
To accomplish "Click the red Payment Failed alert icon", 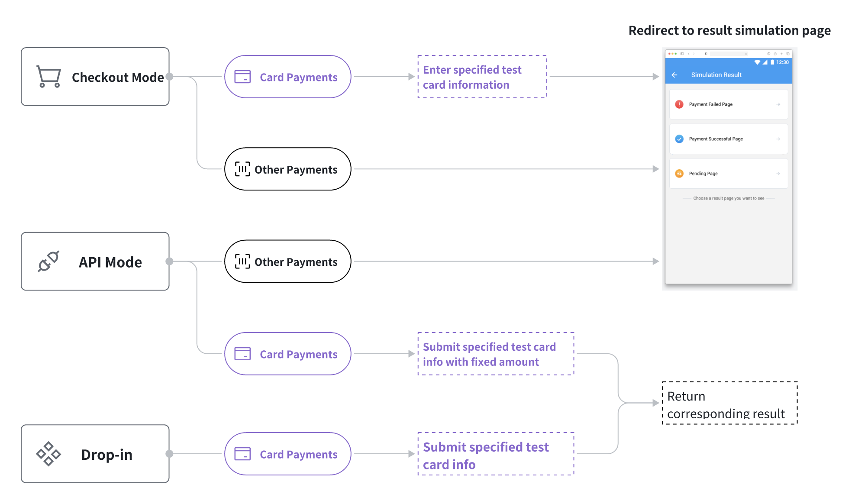I will [x=679, y=104].
